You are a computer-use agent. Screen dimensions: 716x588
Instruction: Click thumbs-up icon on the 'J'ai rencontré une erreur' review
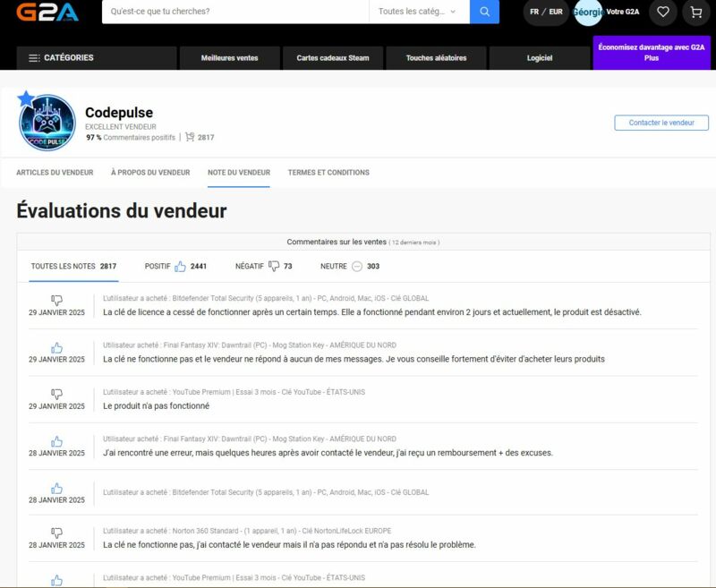click(x=56, y=441)
